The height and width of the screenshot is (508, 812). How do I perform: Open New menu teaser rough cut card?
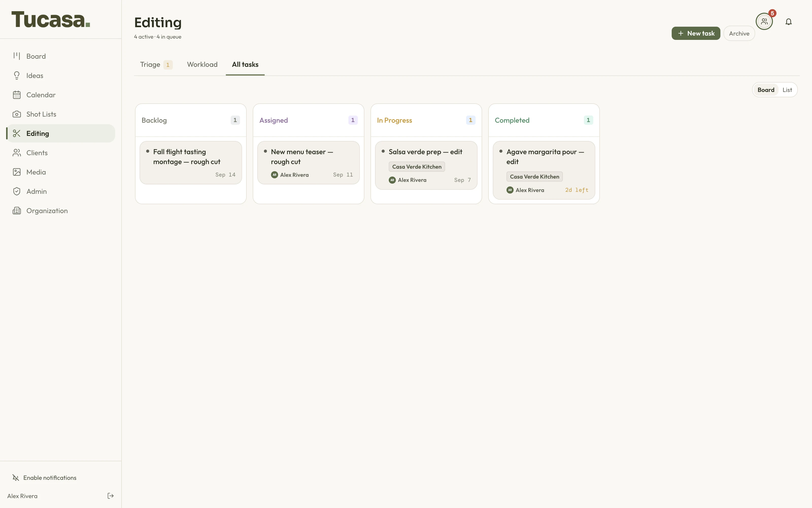308,163
